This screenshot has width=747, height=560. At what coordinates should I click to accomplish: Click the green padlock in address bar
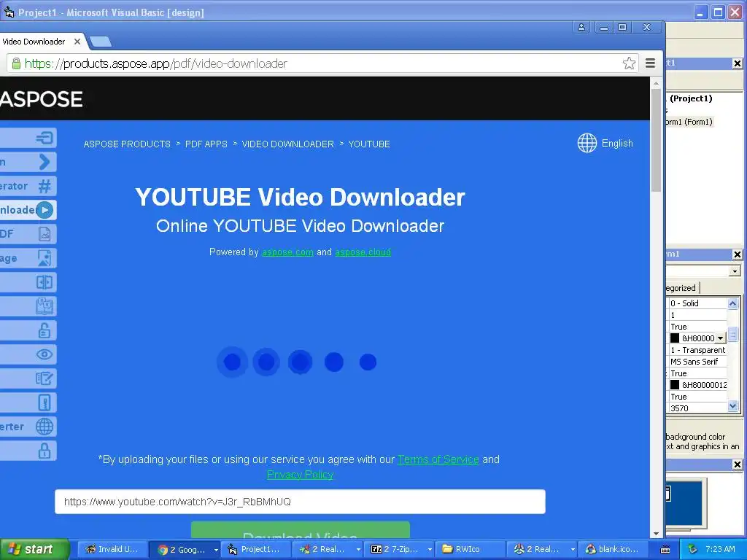point(16,63)
